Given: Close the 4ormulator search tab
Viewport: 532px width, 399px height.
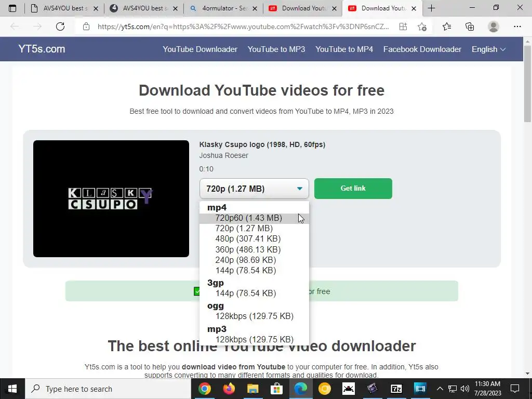Looking at the screenshot, I should 255,8.
